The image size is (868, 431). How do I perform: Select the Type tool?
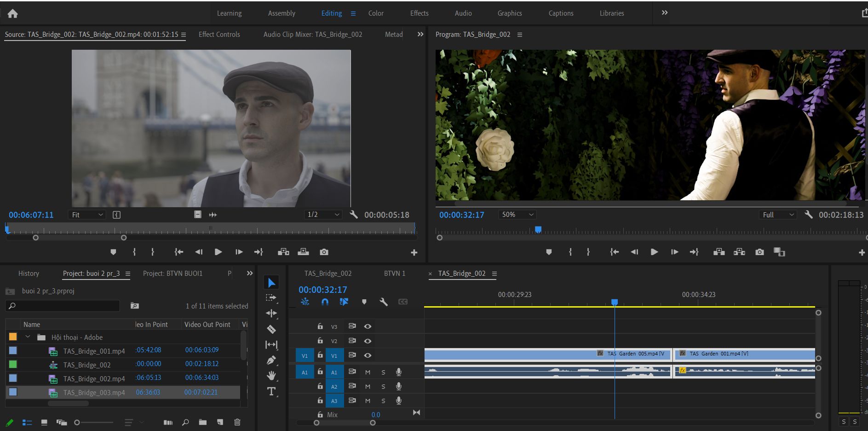pyautogui.click(x=271, y=392)
